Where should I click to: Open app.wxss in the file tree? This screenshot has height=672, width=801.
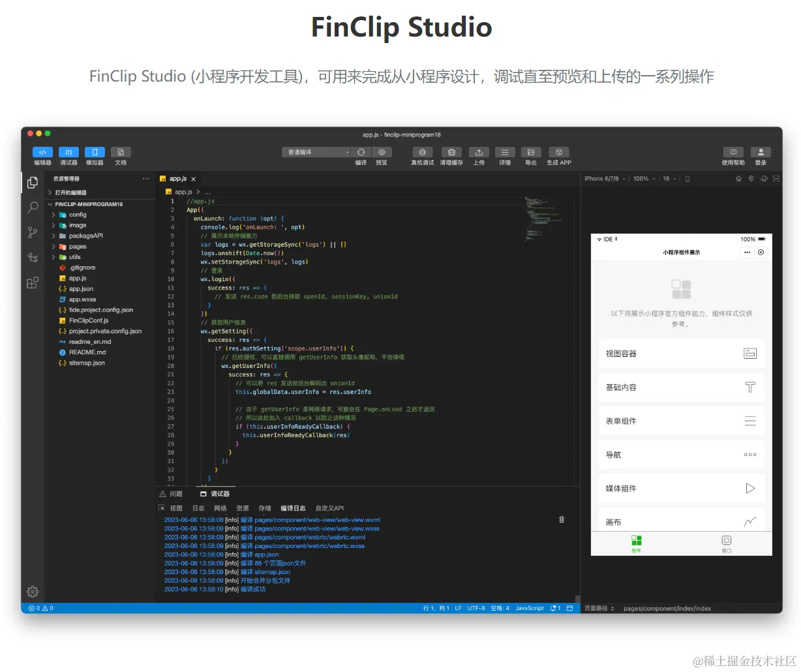[100, 299]
